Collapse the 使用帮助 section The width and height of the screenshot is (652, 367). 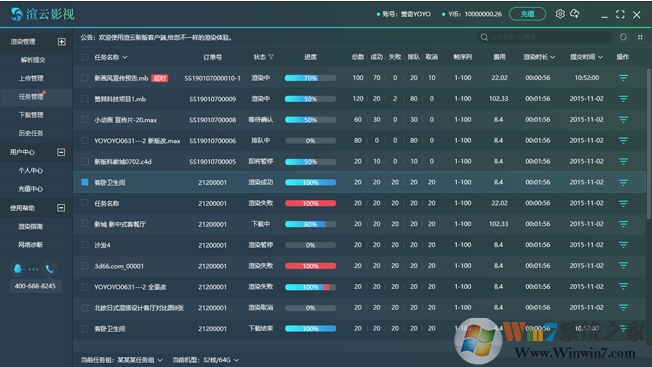click(61, 208)
